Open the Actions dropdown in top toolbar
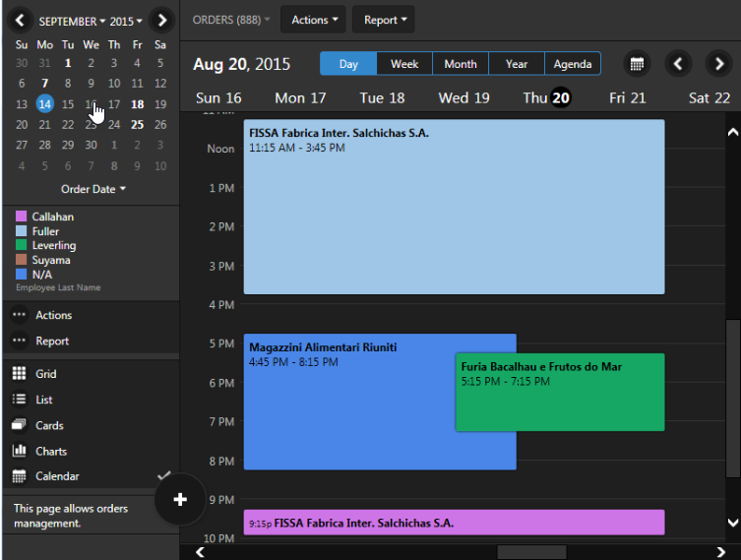Viewport: 741px width, 560px height. [x=316, y=20]
